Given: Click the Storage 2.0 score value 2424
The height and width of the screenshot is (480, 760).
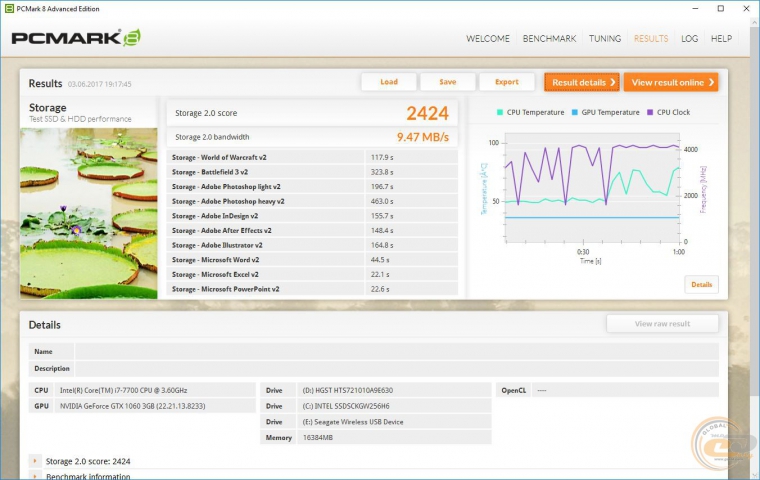Looking at the screenshot, I should coord(428,113).
